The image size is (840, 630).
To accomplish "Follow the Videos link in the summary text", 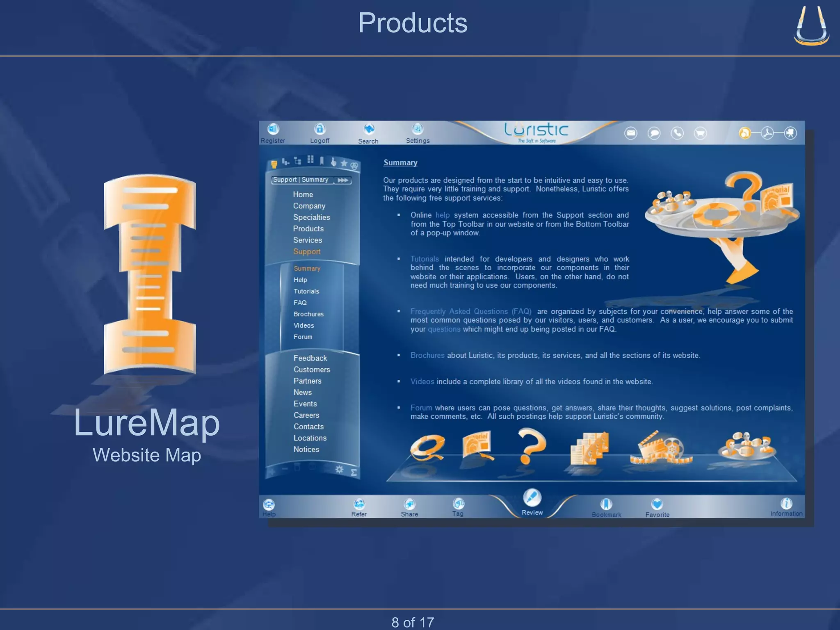I will (422, 382).
